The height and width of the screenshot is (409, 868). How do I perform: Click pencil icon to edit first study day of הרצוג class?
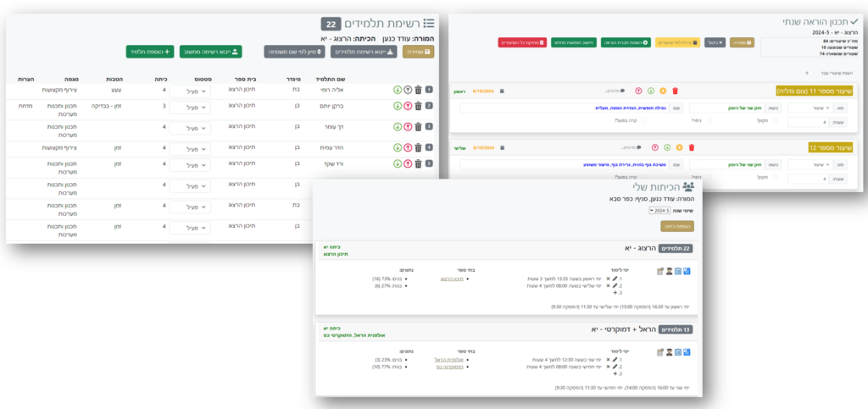tap(615, 277)
